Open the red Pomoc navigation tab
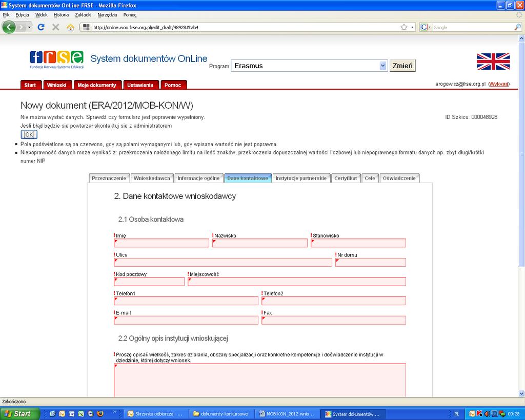 click(173, 85)
